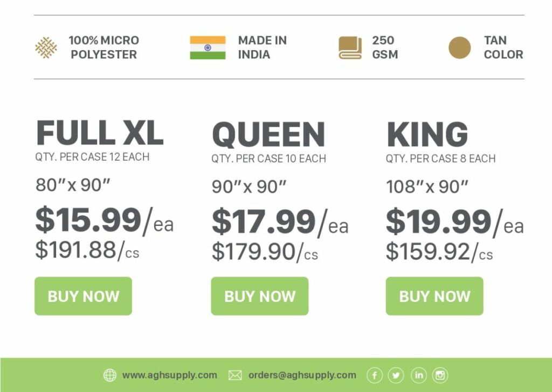The width and height of the screenshot is (552, 392).
Task: Open the Twitter social icon
Action: click(396, 375)
